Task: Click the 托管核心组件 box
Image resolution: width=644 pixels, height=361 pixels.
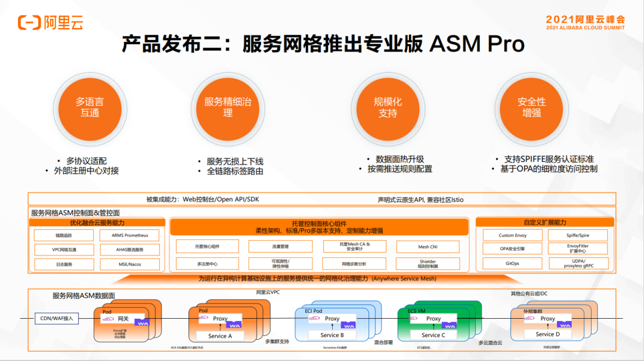Action: 208,247
